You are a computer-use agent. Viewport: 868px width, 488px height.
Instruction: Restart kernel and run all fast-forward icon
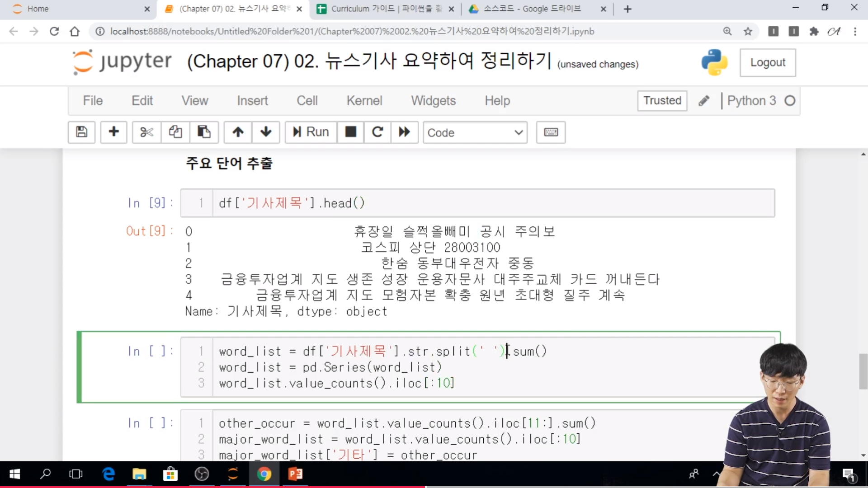(404, 132)
